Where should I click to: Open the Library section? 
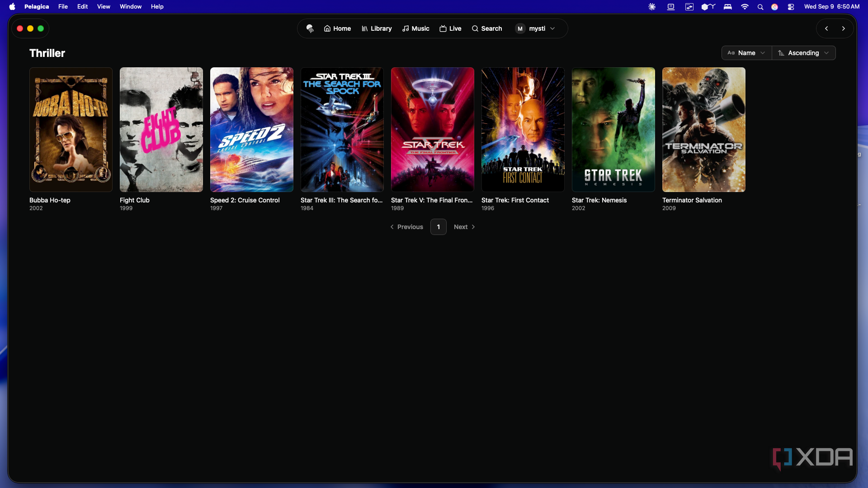pyautogui.click(x=377, y=28)
